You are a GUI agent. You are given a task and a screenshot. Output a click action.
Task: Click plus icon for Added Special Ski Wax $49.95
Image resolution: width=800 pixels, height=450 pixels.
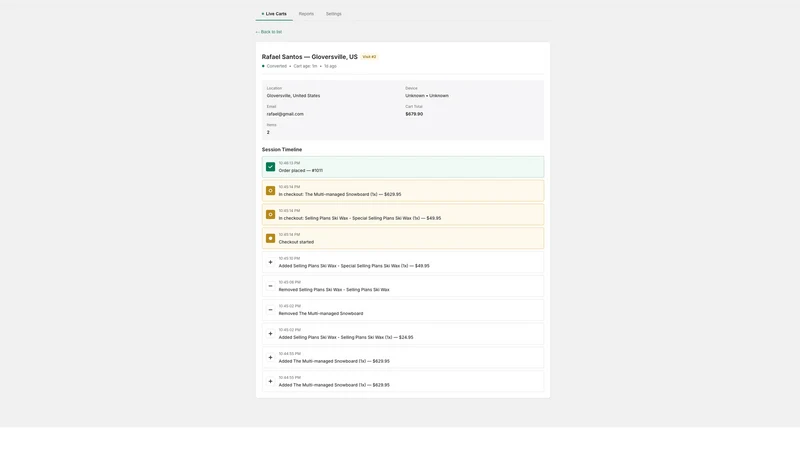click(270, 262)
